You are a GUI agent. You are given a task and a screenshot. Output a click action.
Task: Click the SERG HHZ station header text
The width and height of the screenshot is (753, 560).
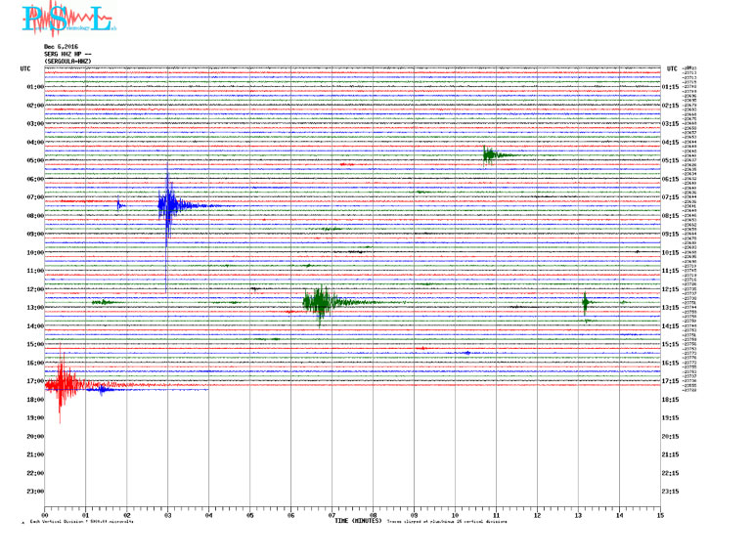(x=67, y=54)
